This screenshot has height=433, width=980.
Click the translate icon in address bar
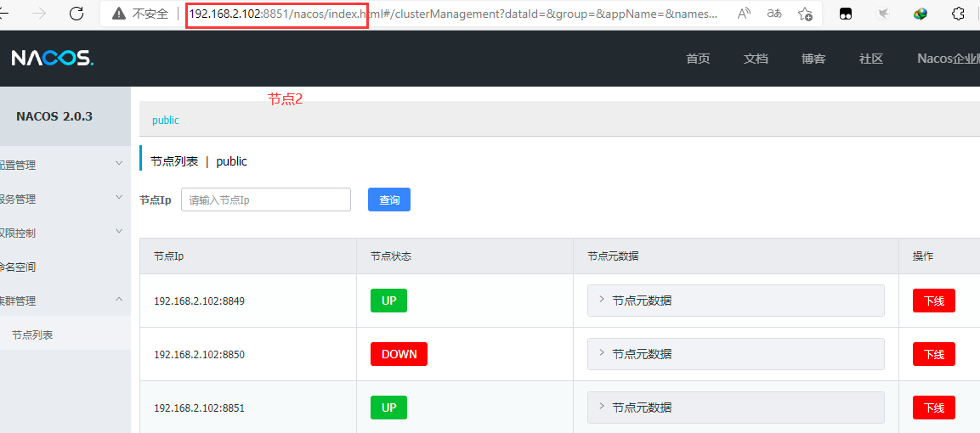(x=774, y=14)
